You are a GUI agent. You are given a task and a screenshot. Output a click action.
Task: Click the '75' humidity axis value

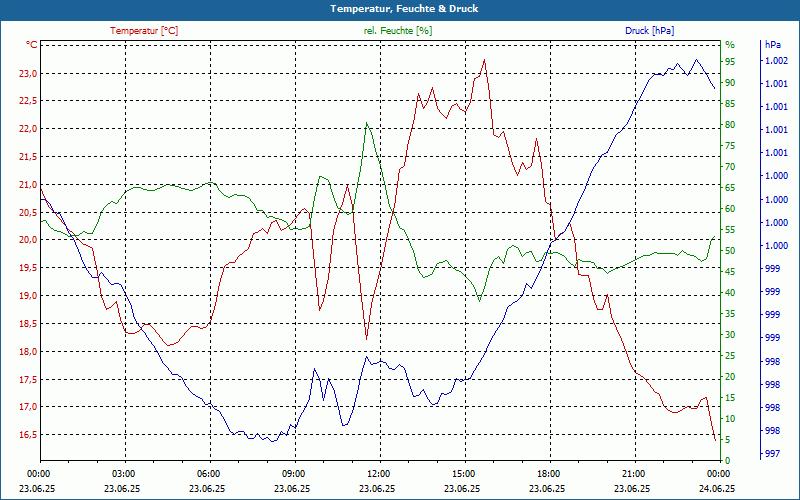pos(730,146)
